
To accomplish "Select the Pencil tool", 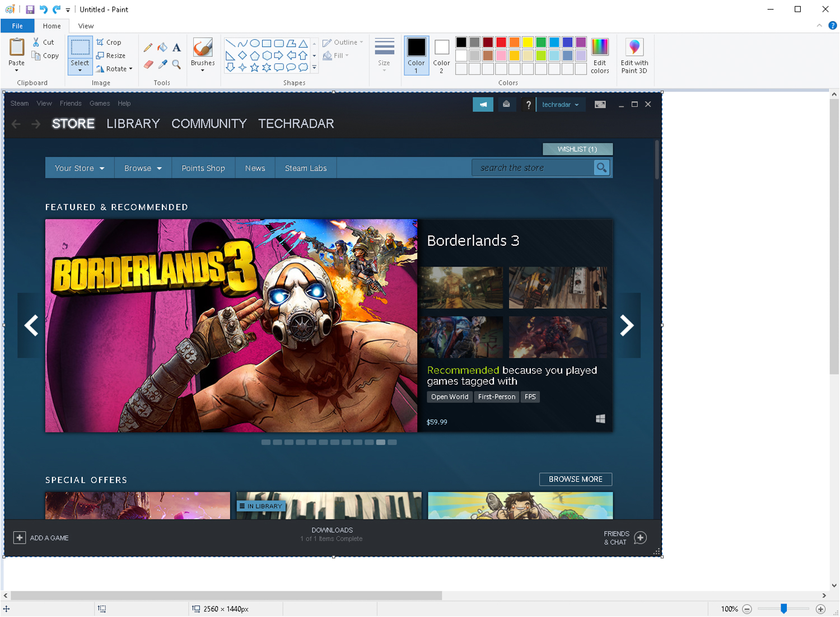I will (x=148, y=48).
